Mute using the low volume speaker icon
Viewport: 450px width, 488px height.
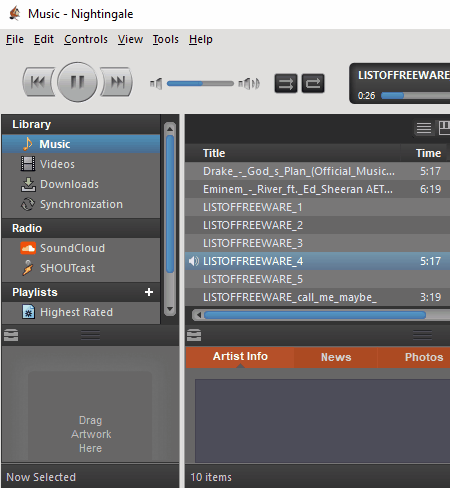click(x=156, y=83)
